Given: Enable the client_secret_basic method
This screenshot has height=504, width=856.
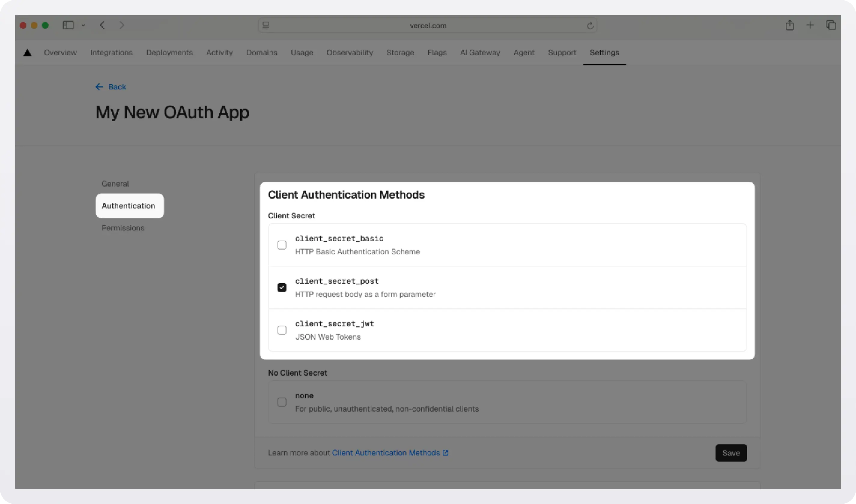Looking at the screenshot, I should click(x=282, y=244).
